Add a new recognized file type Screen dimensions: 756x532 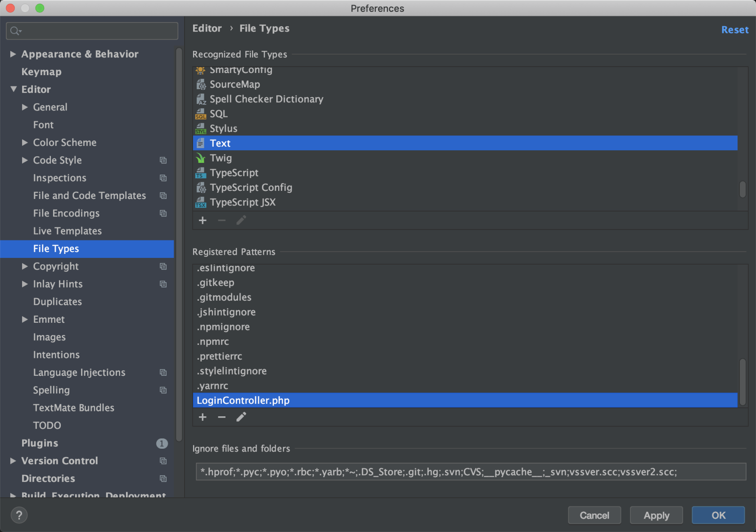click(x=202, y=220)
